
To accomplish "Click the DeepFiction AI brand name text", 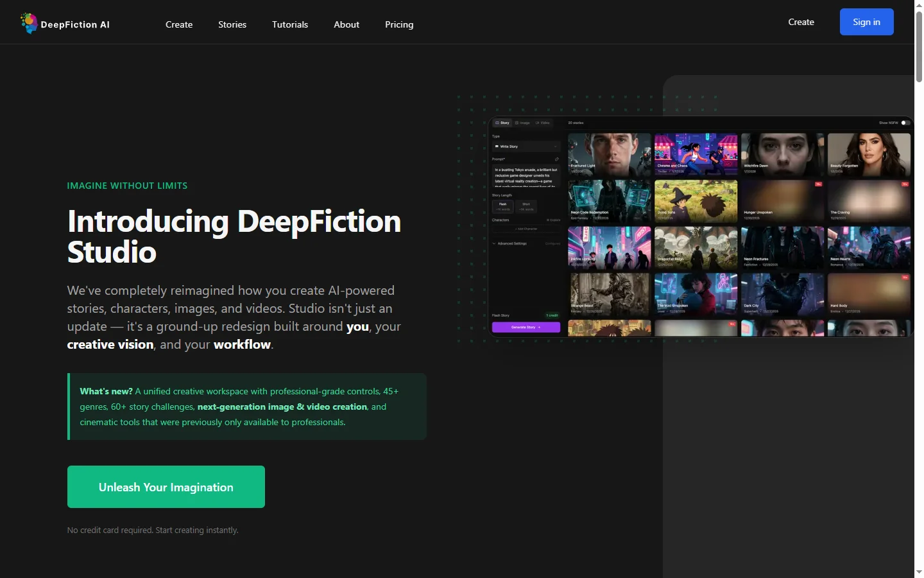I will 75,24.
